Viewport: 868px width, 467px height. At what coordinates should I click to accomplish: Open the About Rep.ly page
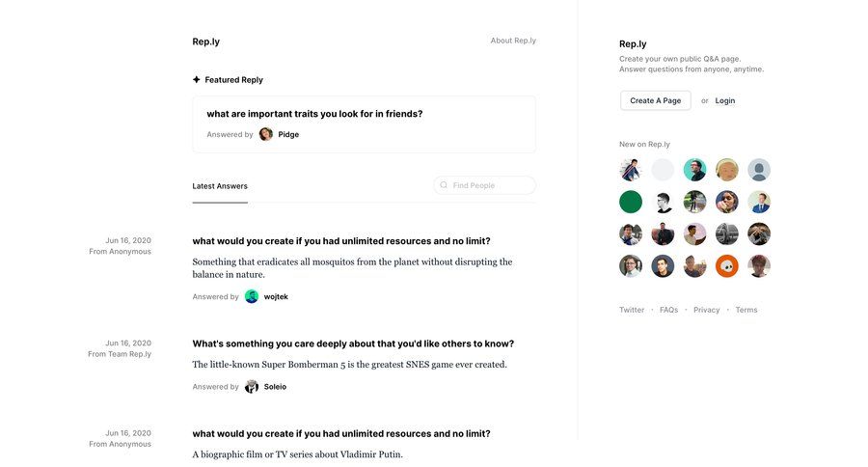point(513,41)
